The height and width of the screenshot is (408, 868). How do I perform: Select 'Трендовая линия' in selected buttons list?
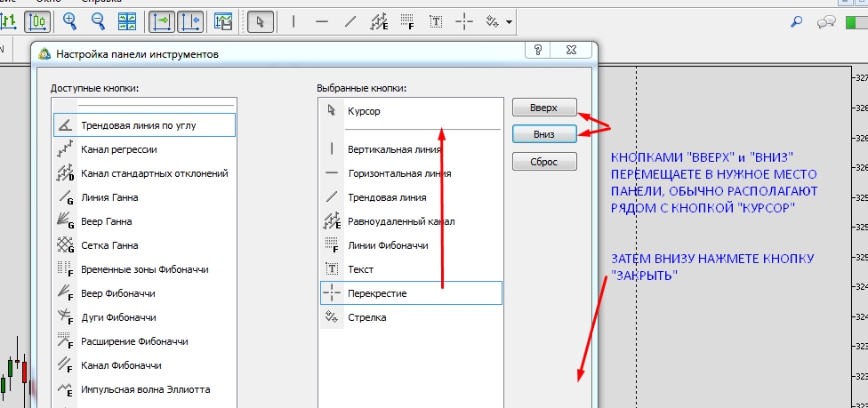pyautogui.click(x=411, y=197)
